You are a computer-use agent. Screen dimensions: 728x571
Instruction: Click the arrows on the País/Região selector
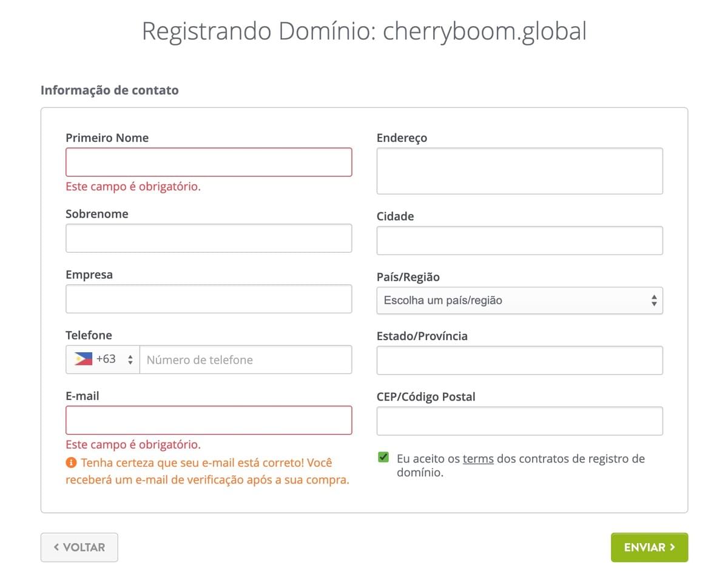pos(654,300)
